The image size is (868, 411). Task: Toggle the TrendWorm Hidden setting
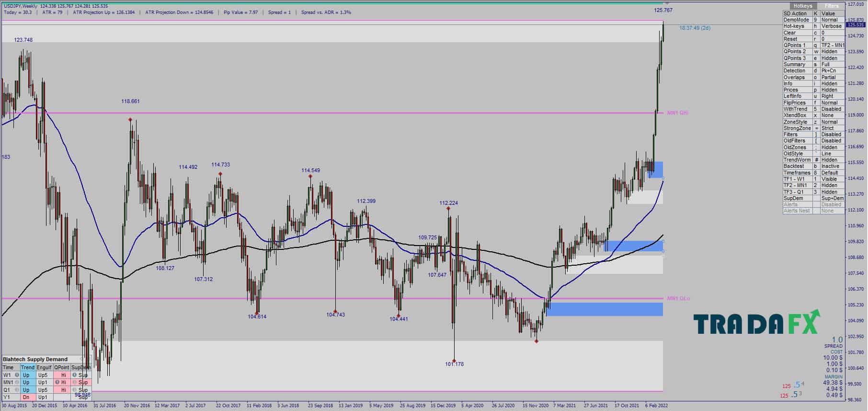pyautogui.click(x=832, y=160)
